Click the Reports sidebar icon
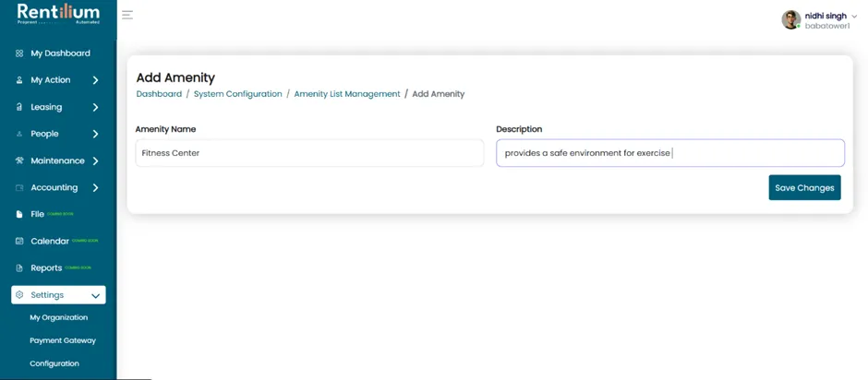Screen dimensions: 868x380 point(19,268)
